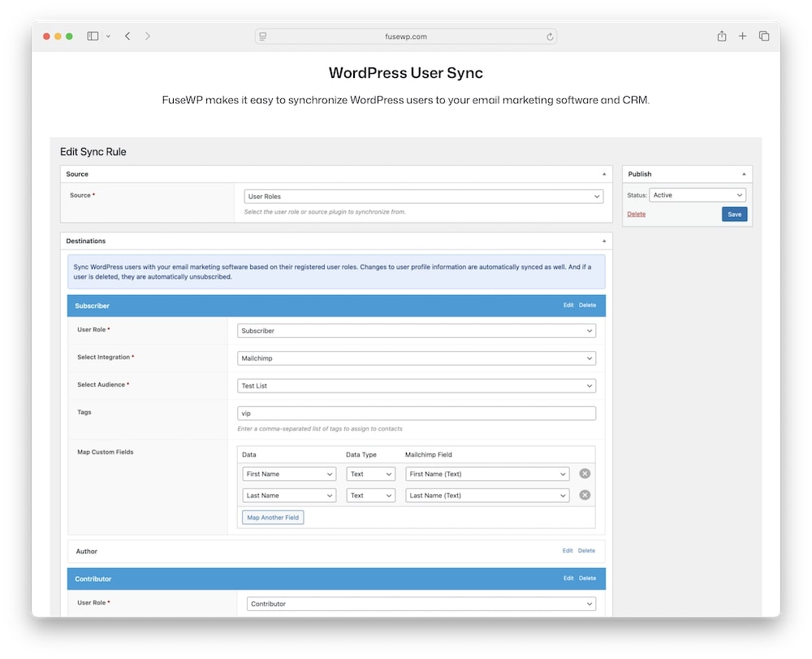Go forward with the browser forward arrow
812x659 pixels.
(x=148, y=37)
